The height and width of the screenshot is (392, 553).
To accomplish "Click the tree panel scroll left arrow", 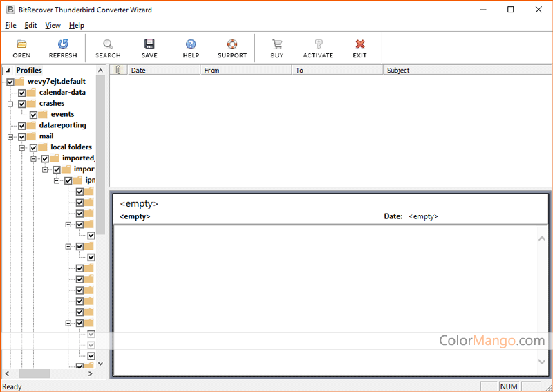I will pos(7,373).
